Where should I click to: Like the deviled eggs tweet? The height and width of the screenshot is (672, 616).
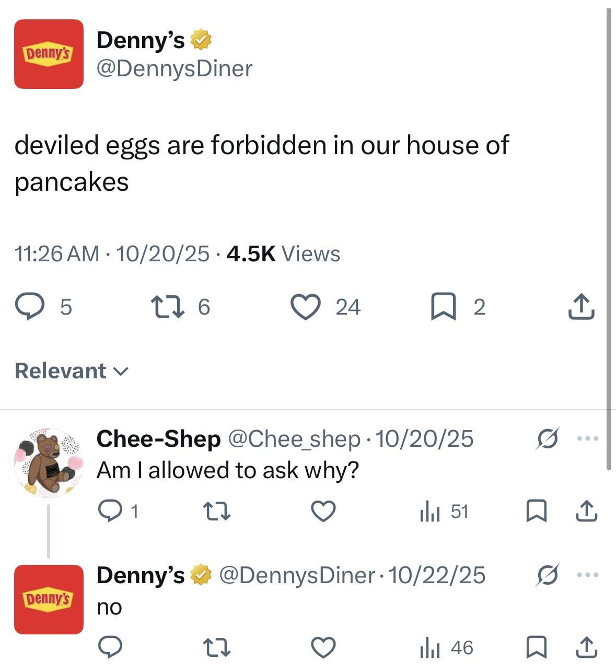(305, 307)
